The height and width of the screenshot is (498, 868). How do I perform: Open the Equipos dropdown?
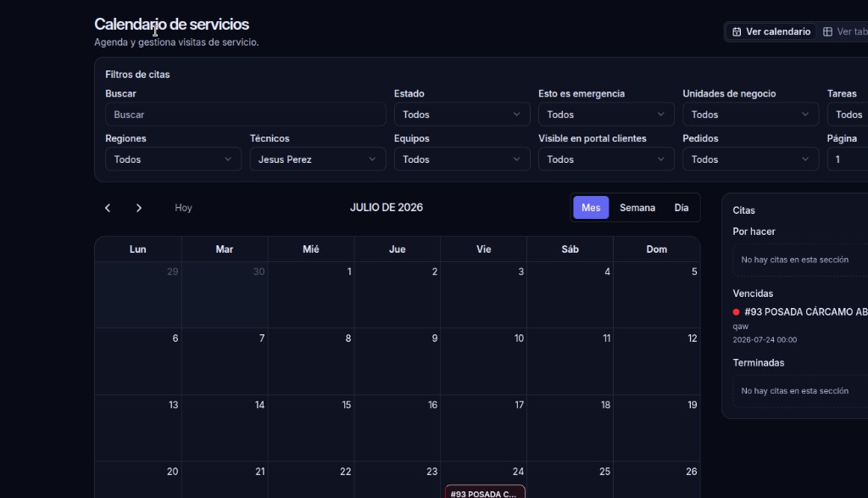pyautogui.click(x=462, y=159)
